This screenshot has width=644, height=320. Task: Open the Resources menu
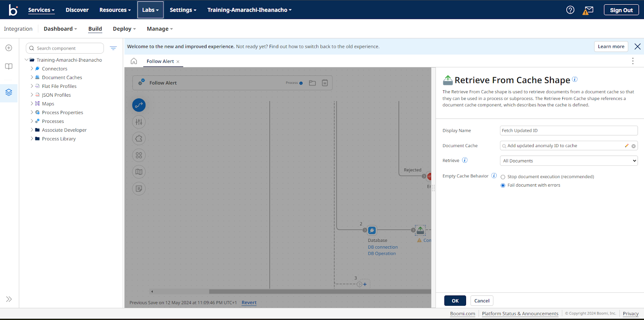(115, 10)
